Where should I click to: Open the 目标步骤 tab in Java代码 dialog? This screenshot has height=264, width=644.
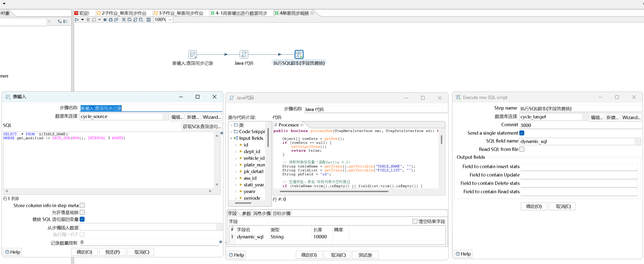coord(282,213)
